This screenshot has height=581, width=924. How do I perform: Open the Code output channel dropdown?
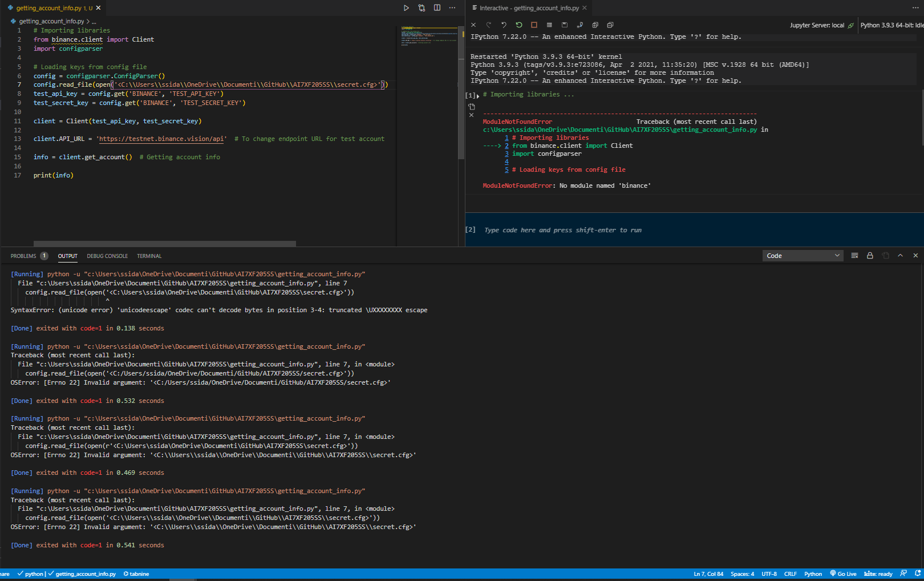(x=803, y=256)
